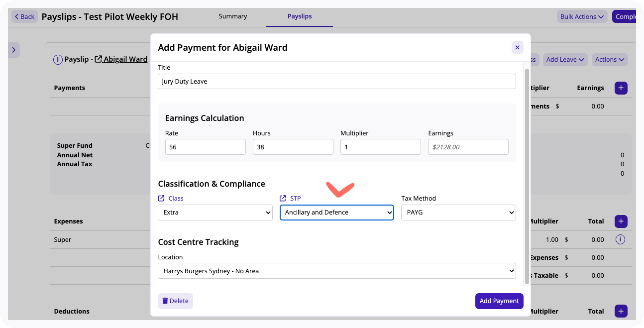
Task: Open STP external link icon
Action: click(x=283, y=198)
